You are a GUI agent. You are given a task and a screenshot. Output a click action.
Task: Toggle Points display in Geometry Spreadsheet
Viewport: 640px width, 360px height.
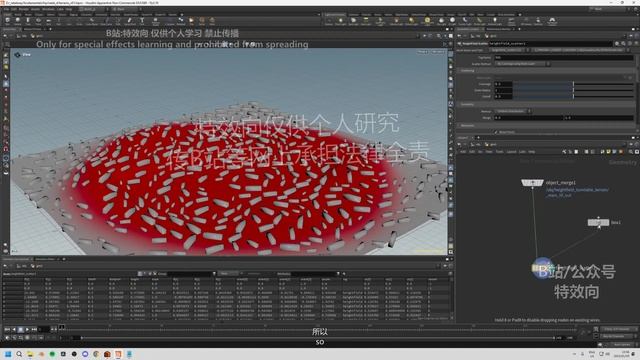click(140, 273)
